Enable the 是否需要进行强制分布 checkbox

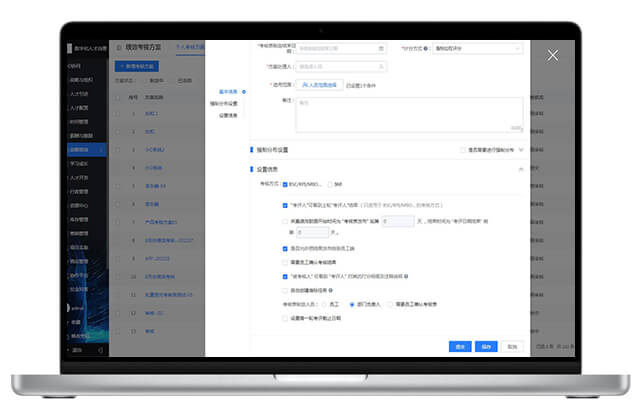461,150
